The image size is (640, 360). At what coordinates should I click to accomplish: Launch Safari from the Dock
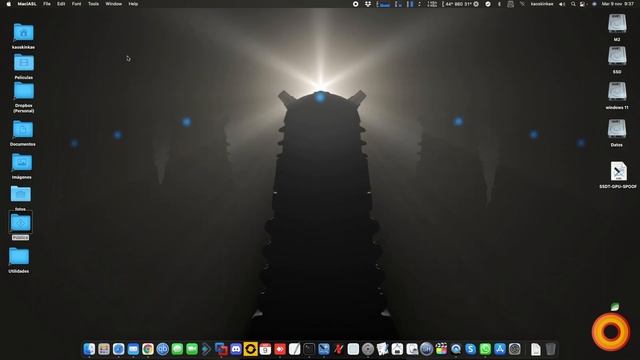coord(118,349)
